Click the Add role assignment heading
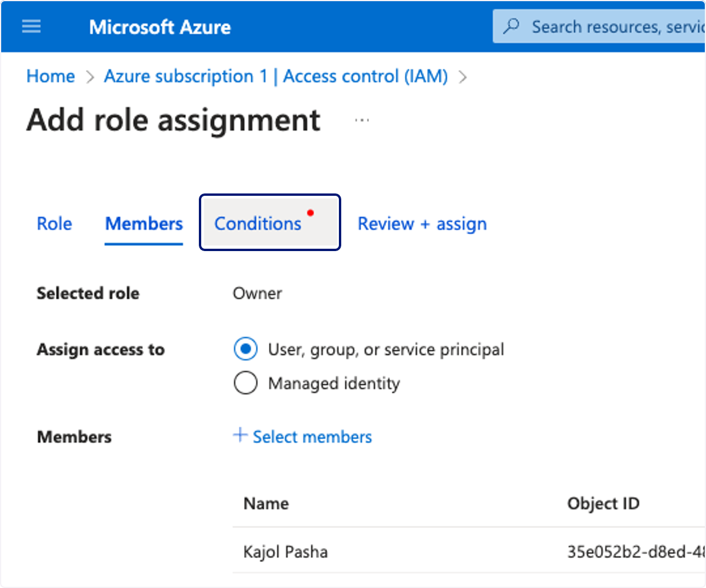Image resolution: width=706 pixels, height=588 pixels. (174, 120)
